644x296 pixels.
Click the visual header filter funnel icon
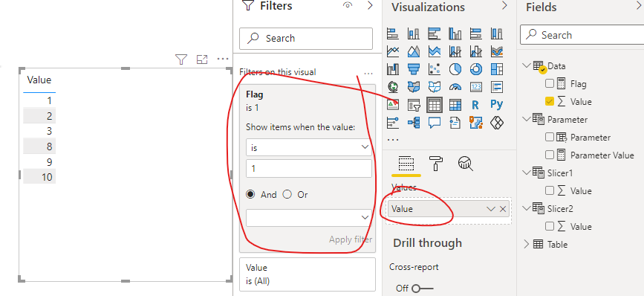click(181, 59)
